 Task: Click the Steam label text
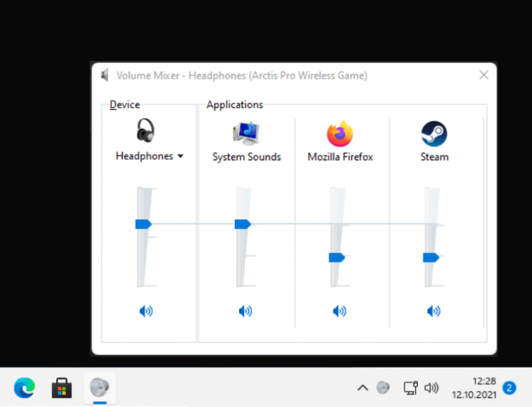pyautogui.click(x=434, y=157)
